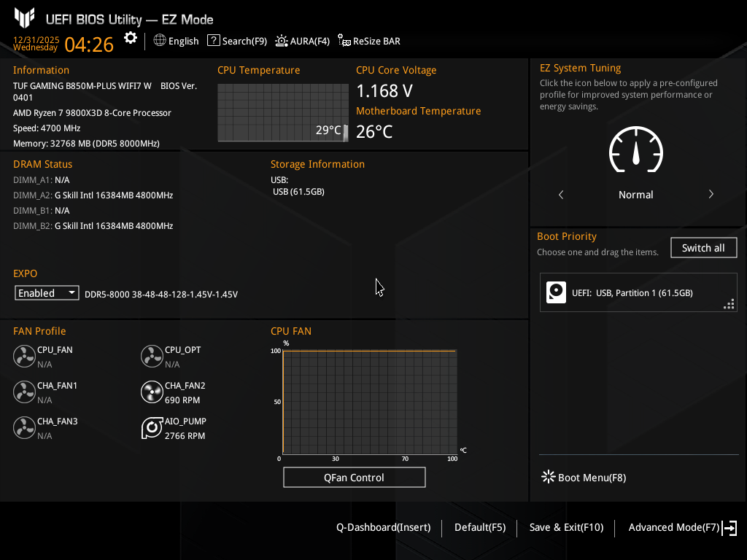Open AURA (F4) lighting menu
Screen dimensions: 747x560
tap(303, 41)
